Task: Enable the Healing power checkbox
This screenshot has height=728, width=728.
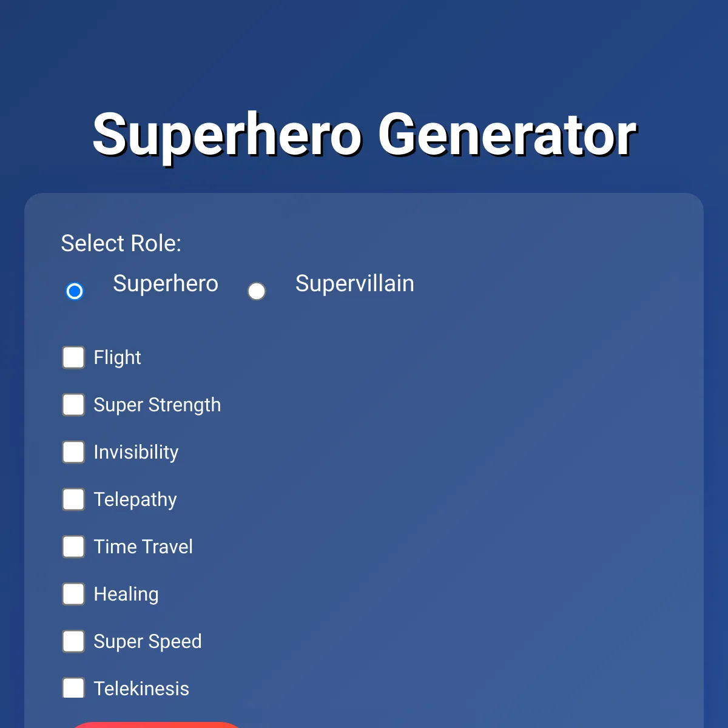Action: 73,594
